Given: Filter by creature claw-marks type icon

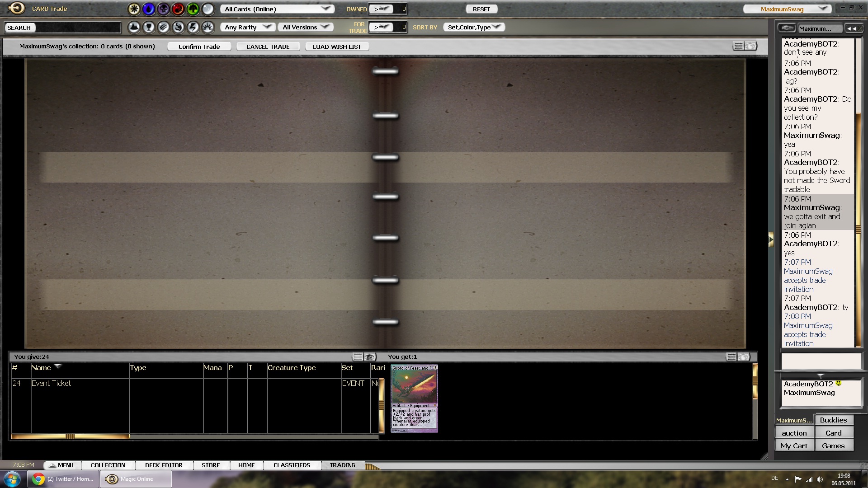Looking at the screenshot, I should click(164, 27).
